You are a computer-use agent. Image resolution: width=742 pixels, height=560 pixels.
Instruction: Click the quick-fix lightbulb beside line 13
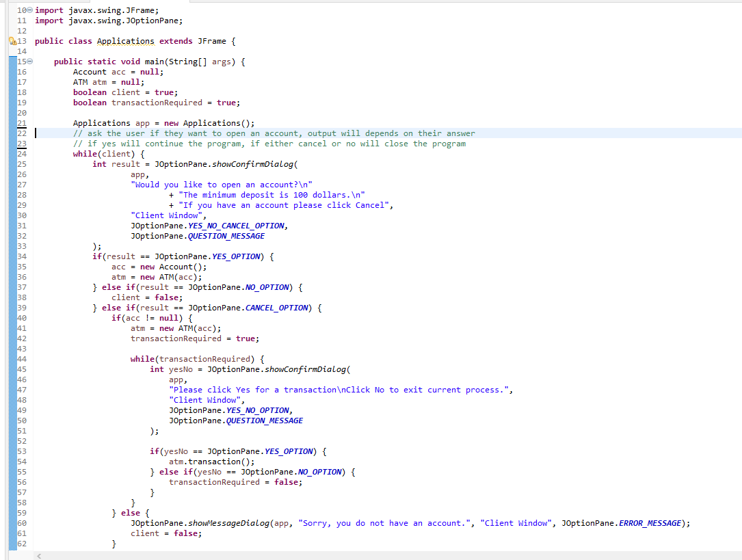point(10,41)
